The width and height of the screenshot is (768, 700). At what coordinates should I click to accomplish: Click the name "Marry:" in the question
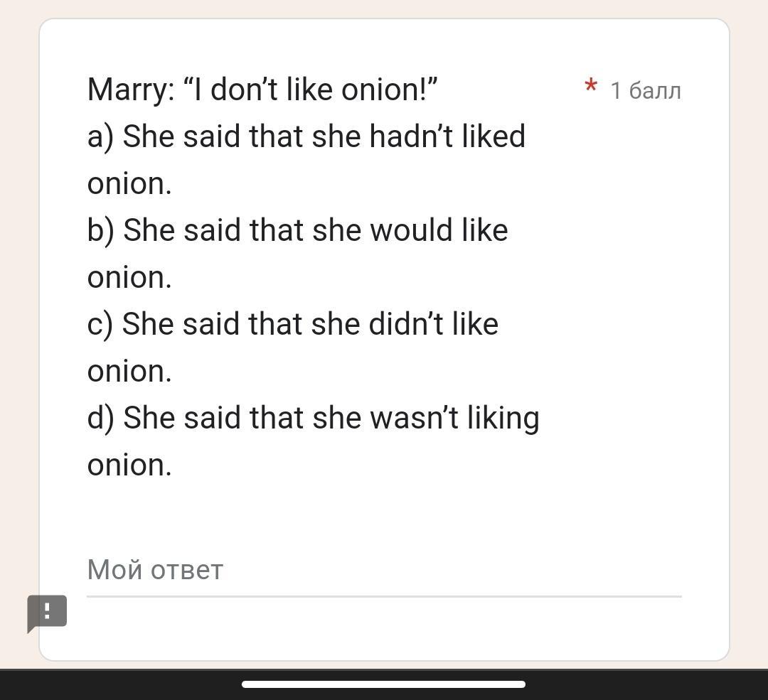click(130, 90)
